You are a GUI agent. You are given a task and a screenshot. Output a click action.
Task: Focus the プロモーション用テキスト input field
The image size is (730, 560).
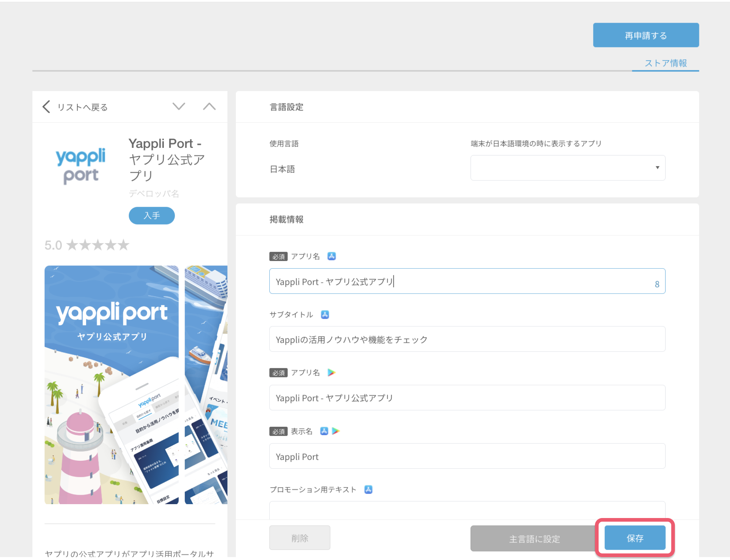[467, 510]
